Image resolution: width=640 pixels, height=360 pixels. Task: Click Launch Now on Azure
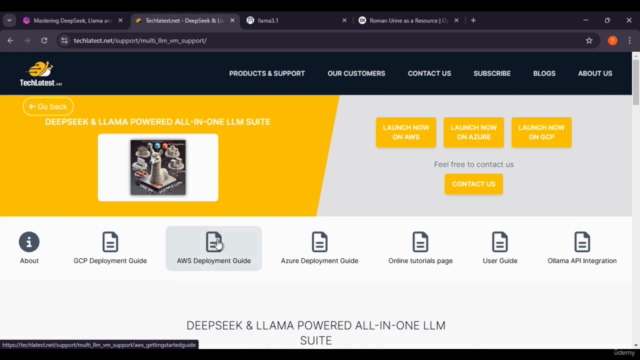point(474,132)
